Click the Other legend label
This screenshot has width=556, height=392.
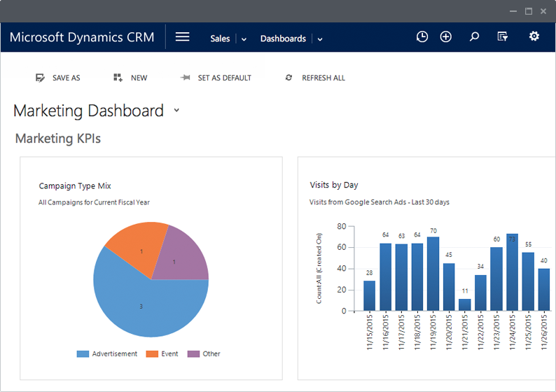(x=211, y=353)
